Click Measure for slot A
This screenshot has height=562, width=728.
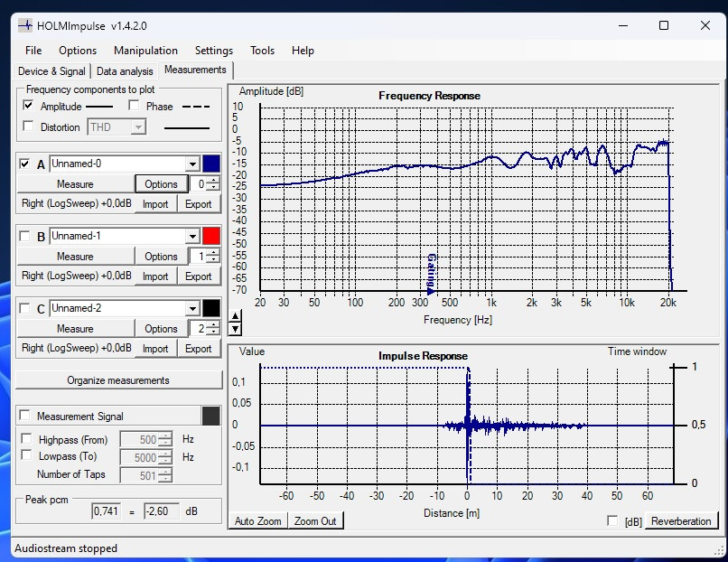[75, 184]
